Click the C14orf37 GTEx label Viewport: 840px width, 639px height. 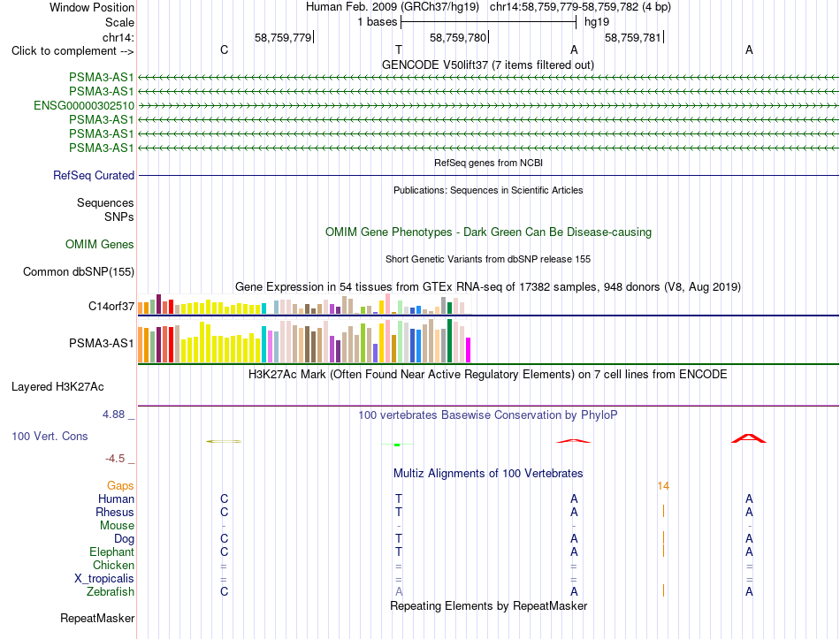pos(111,306)
